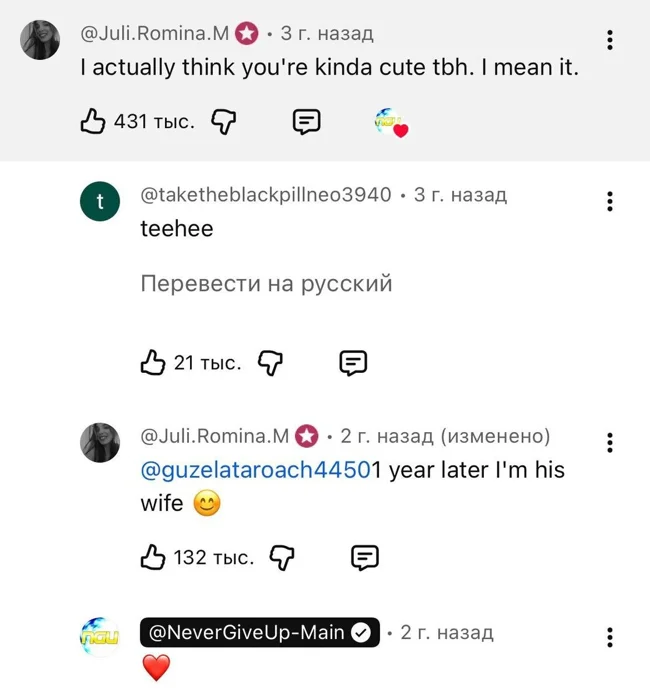Click "Перевести на русский" translate link
Screen dimensions: 650x699
coord(266,284)
